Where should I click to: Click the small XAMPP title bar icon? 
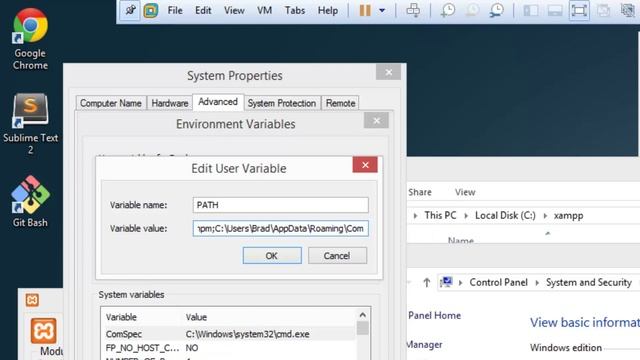click(32, 300)
